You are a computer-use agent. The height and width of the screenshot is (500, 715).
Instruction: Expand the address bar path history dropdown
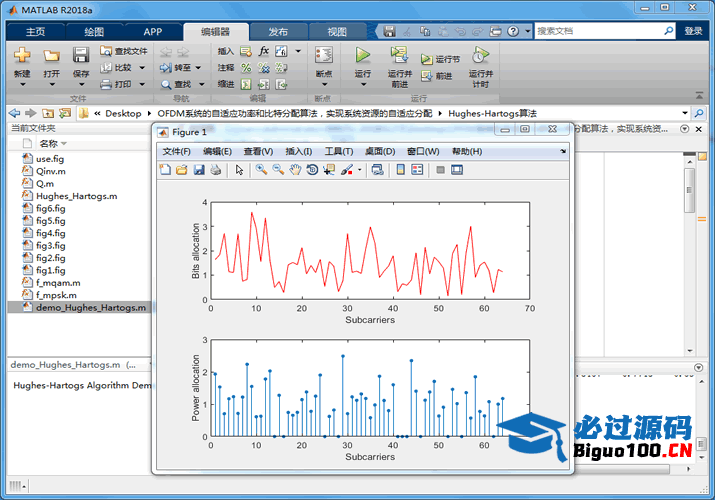coord(685,113)
